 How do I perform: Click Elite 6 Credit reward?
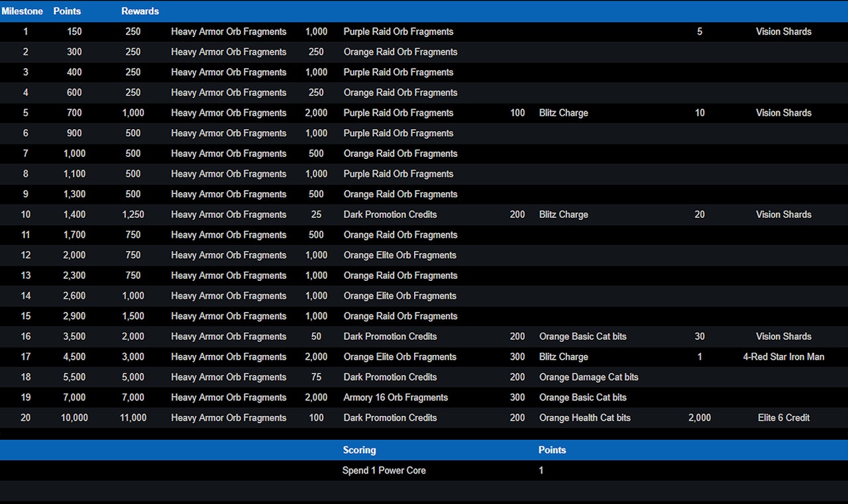click(783, 418)
